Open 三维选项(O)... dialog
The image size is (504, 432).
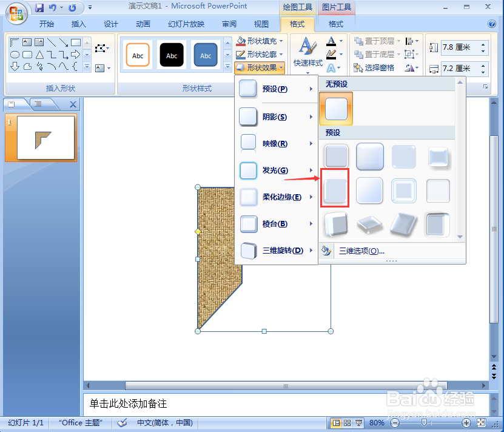point(361,251)
